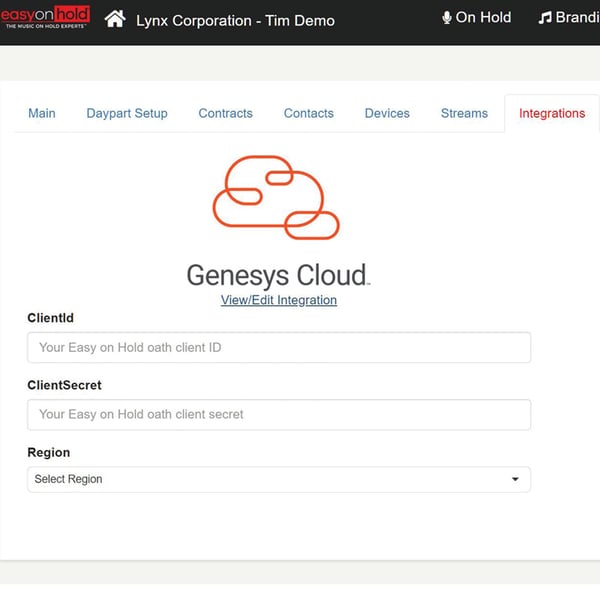Click the ClientId label
The width and height of the screenshot is (600, 600).
click(x=51, y=318)
